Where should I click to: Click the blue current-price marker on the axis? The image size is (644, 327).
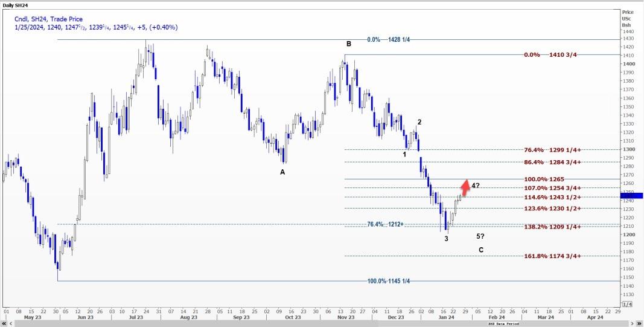pos(633,196)
